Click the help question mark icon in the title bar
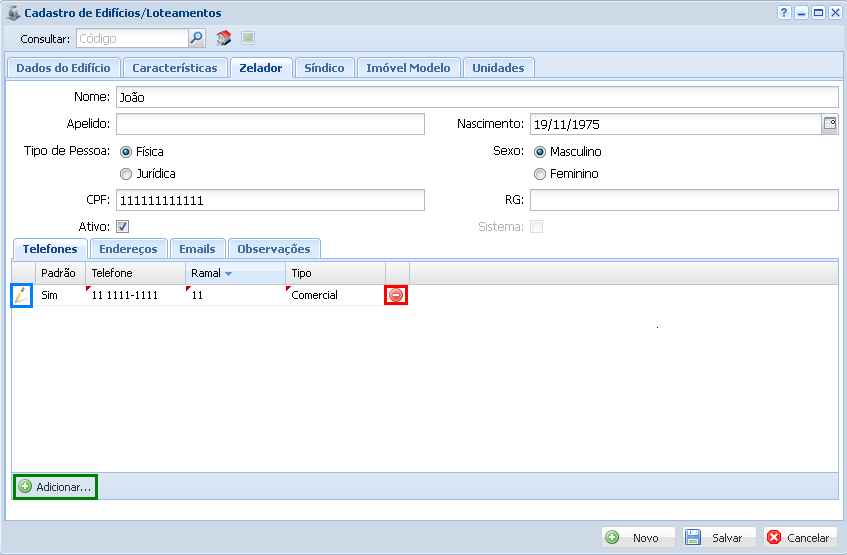The height and width of the screenshot is (555, 847). [x=784, y=13]
